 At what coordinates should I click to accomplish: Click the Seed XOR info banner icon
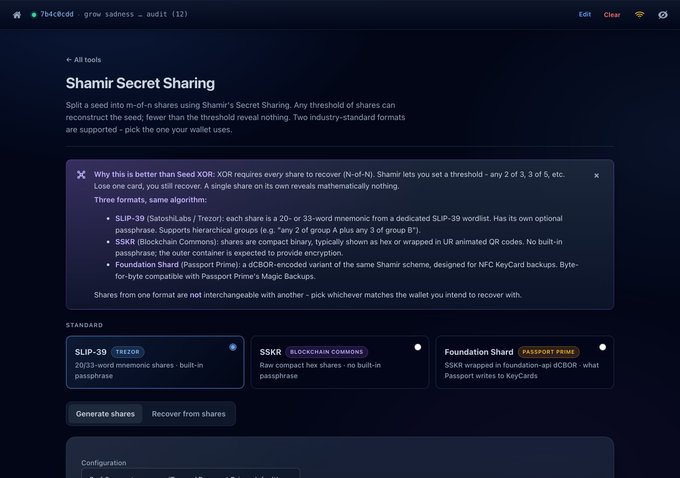pyautogui.click(x=81, y=174)
